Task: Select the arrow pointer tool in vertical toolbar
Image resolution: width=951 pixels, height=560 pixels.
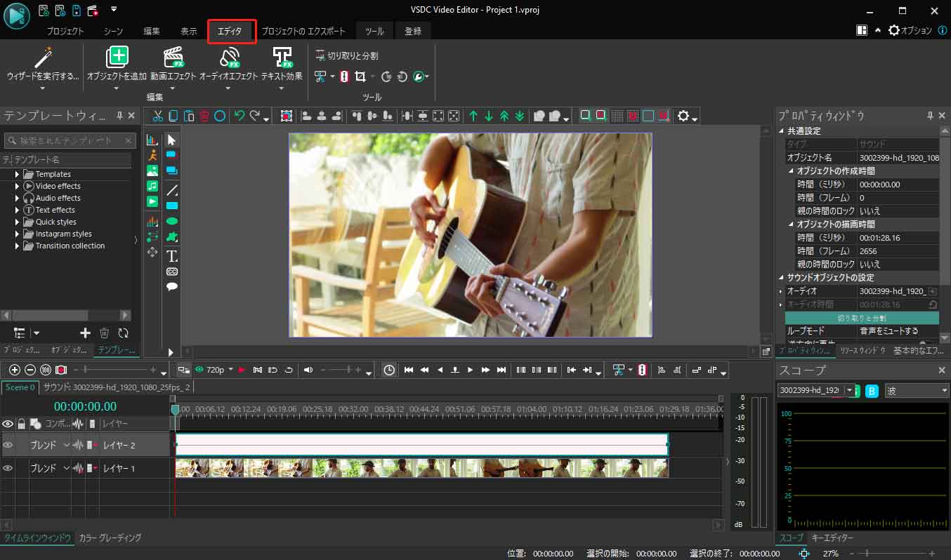Action: click(171, 140)
